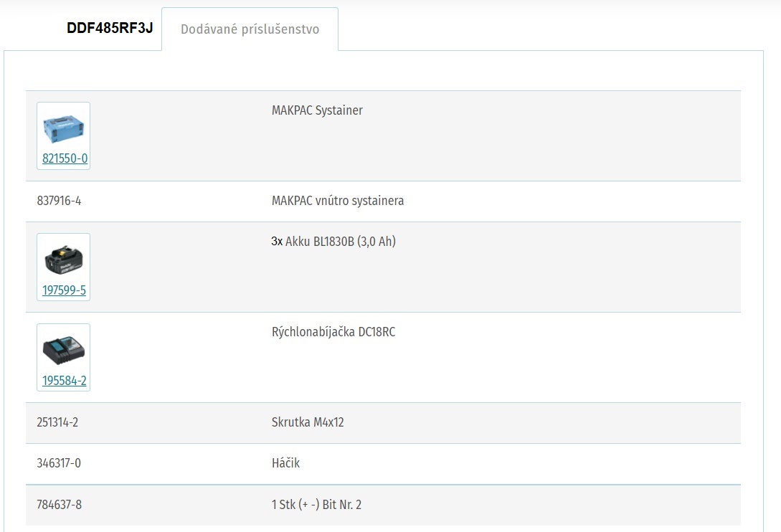Switch to the DDF485RF3J tab
This screenshot has height=532, width=781.
click(110, 29)
